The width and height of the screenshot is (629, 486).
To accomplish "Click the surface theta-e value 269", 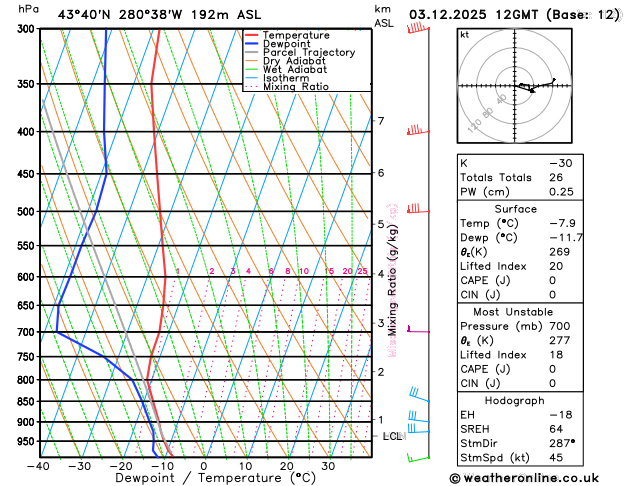I will (x=560, y=252).
